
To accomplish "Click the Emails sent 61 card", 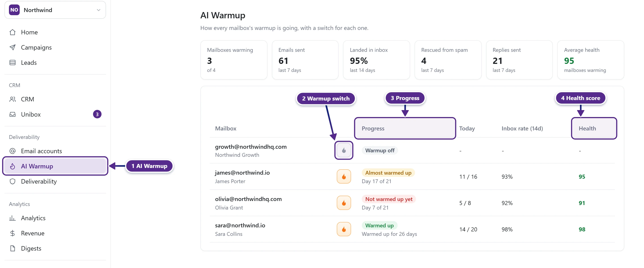I will [305, 60].
